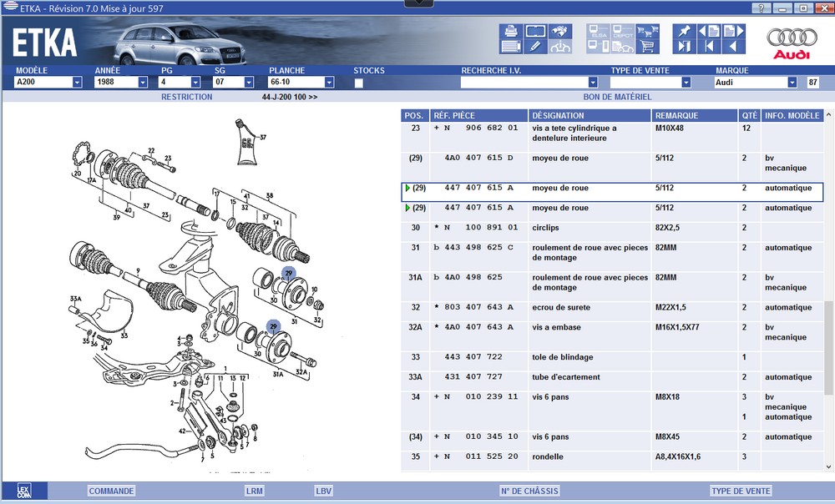Click the printer icon in toolbar

[511, 32]
